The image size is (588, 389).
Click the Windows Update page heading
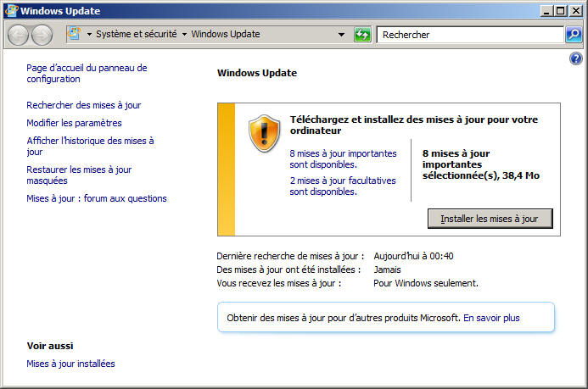(257, 73)
